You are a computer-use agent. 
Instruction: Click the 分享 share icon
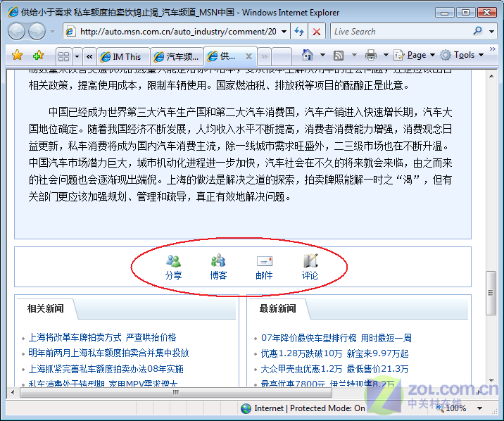tap(174, 261)
